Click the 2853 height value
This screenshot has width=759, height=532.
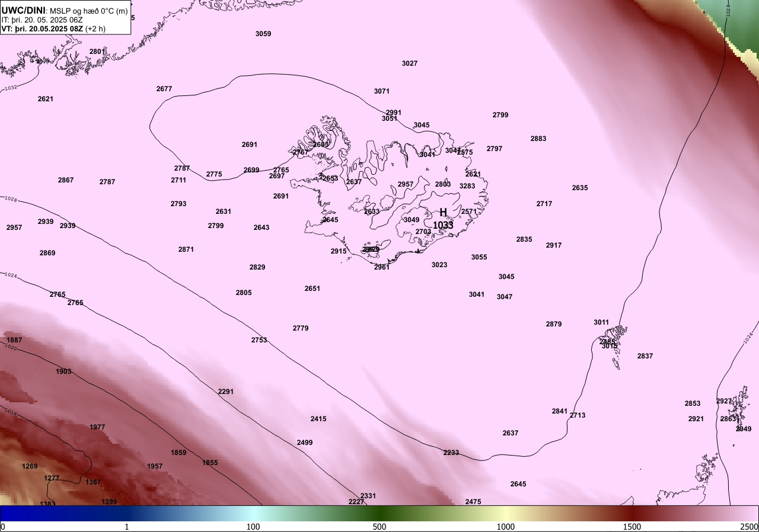(693, 403)
